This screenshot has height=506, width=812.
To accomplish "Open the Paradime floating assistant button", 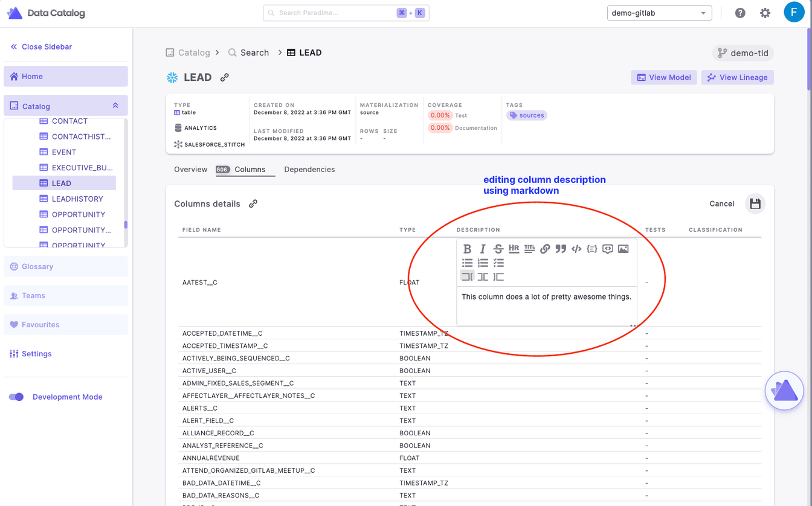I will click(784, 391).
